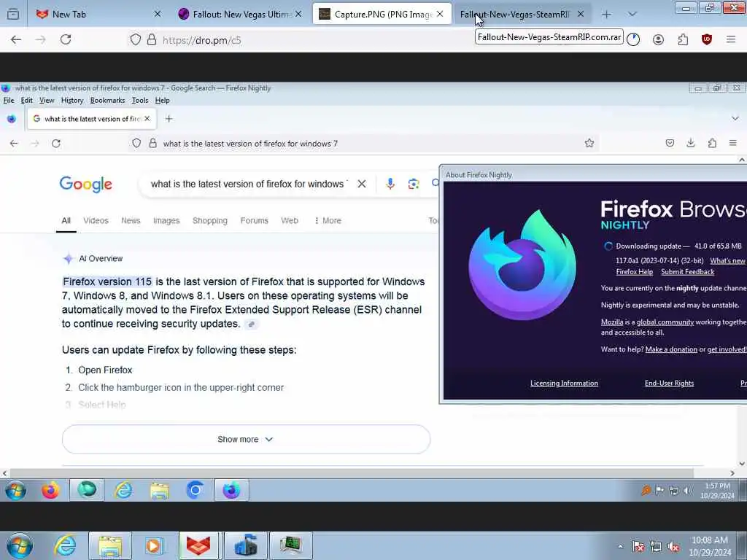Open Nightly application menu hamburger
Screen dimensions: 747x560
pos(733,143)
